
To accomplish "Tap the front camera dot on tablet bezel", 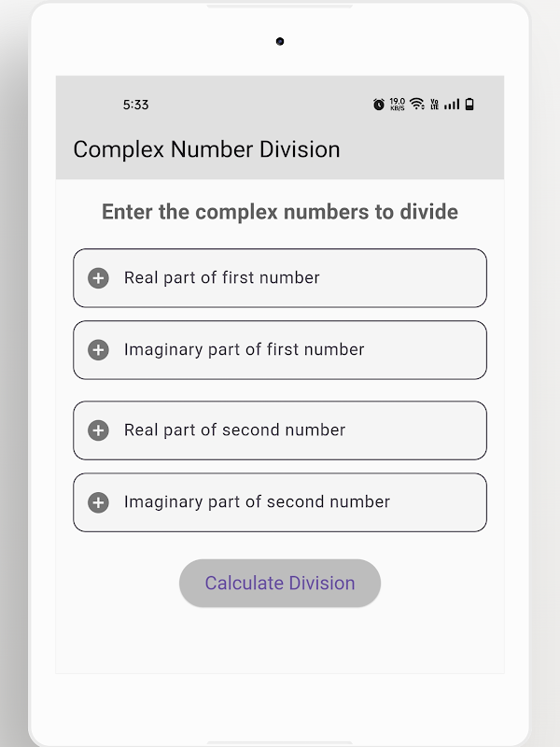I will 280,41.
